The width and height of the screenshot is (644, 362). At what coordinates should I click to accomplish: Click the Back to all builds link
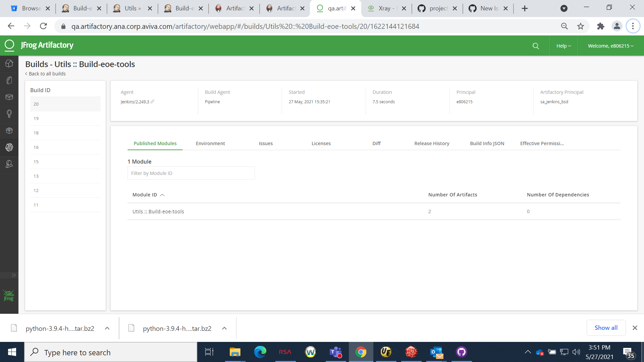(x=45, y=73)
